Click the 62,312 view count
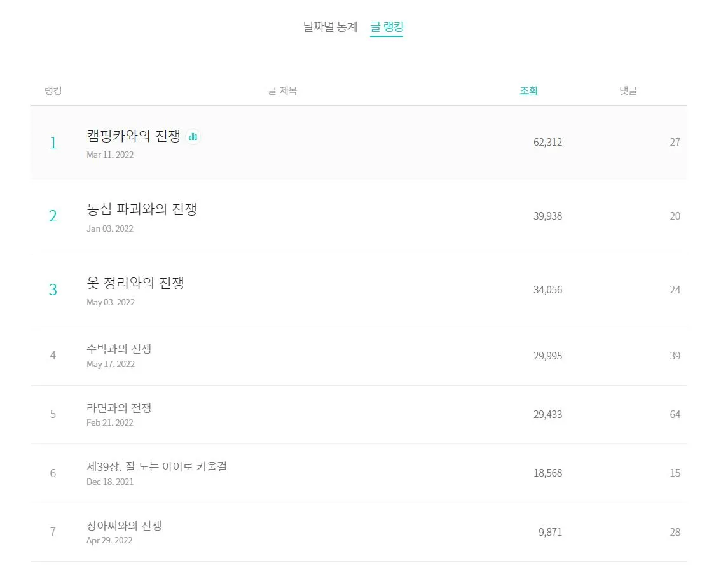The height and width of the screenshot is (572, 728). [x=547, y=142]
